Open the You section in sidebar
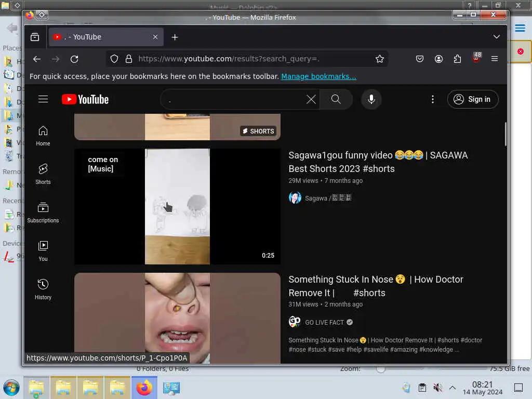Viewport: 532px width, 399px height. click(x=43, y=251)
